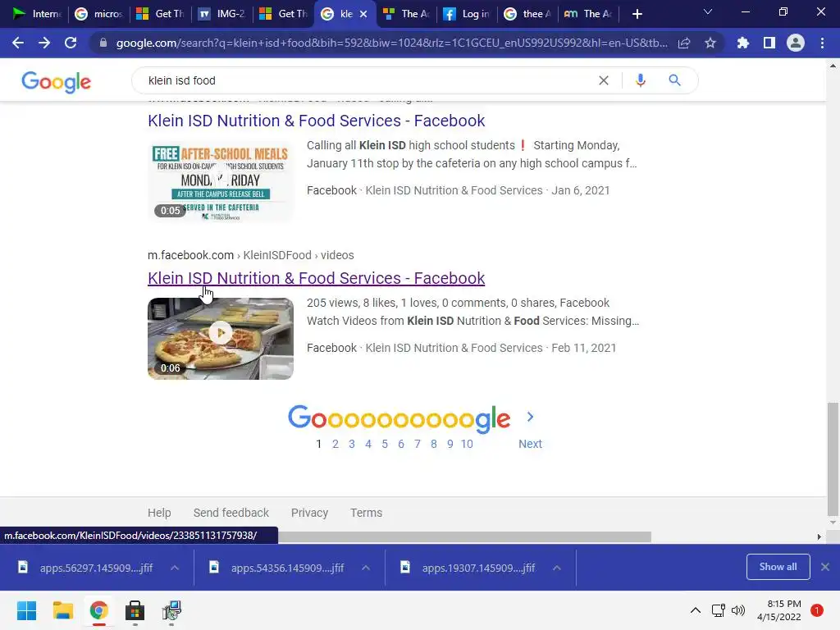Go to Google home via the logo
This screenshot has width=840, height=630.
[57, 82]
